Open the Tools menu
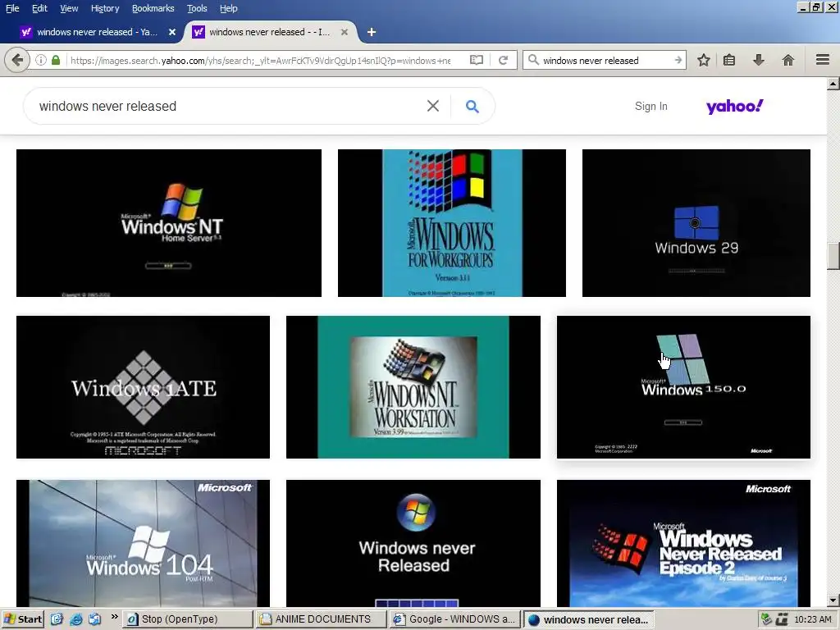The height and width of the screenshot is (630, 840). [197, 8]
